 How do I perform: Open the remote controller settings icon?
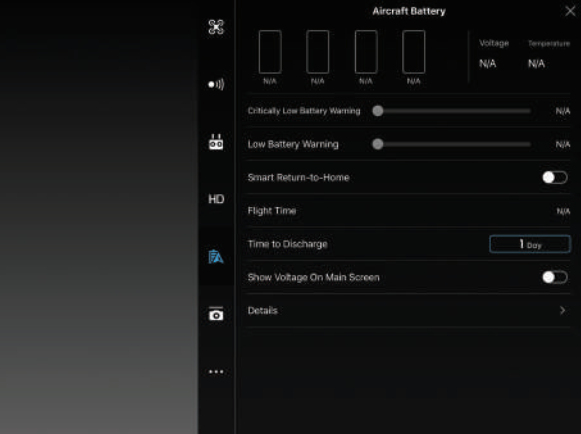click(216, 142)
